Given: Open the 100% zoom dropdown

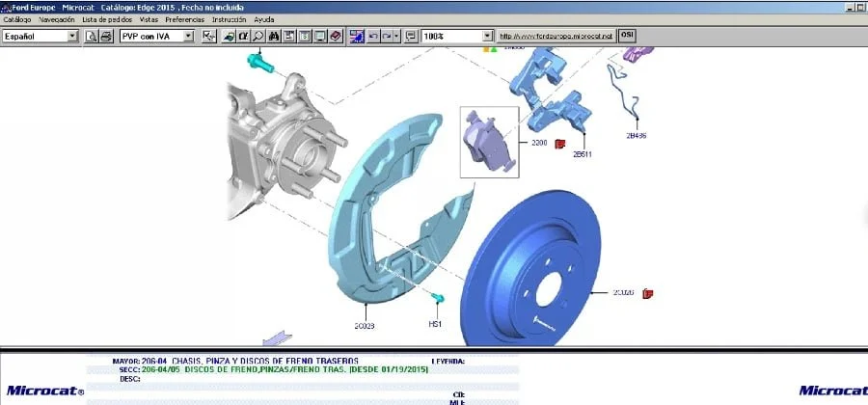Looking at the screenshot, I should [487, 36].
